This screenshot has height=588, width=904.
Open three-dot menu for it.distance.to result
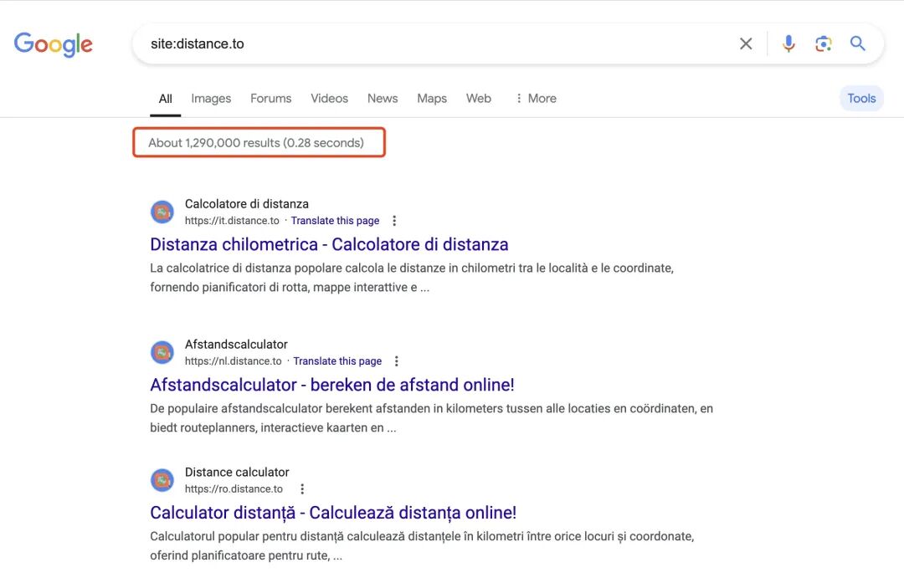pyautogui.click(x=394, y=221)
